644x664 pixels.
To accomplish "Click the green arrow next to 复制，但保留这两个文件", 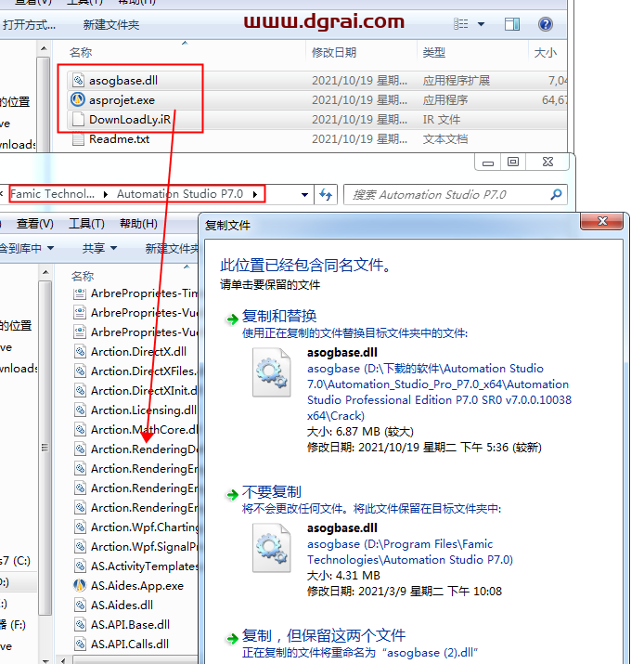I will coord(232,638).
